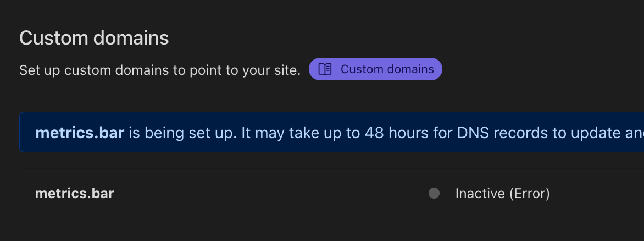
Task: Click the blue banner's left padding
Action: (x=27, y=133)
